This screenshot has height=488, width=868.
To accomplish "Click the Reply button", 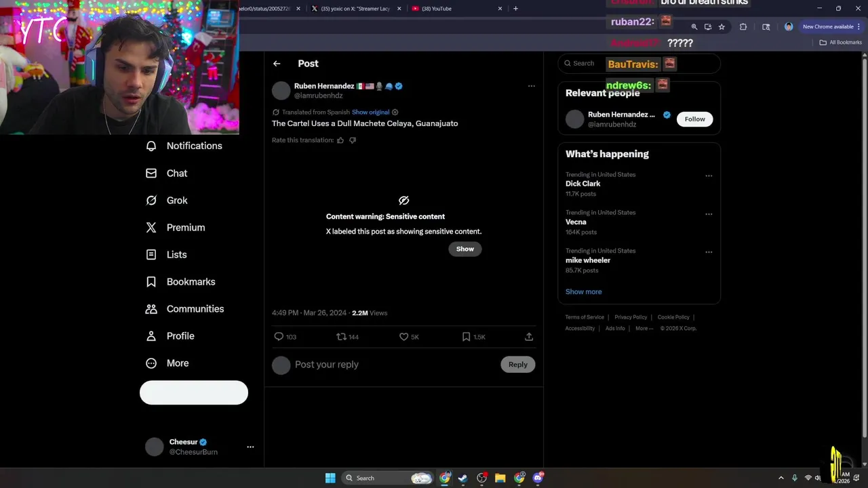I will pyautogui.click(x=518, y=365).
